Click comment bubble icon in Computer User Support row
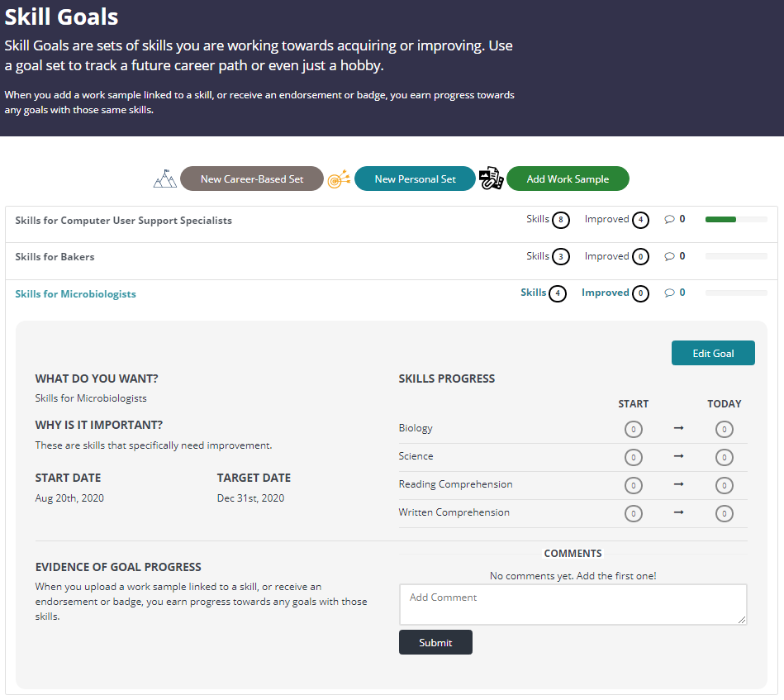 click(669, 219)
